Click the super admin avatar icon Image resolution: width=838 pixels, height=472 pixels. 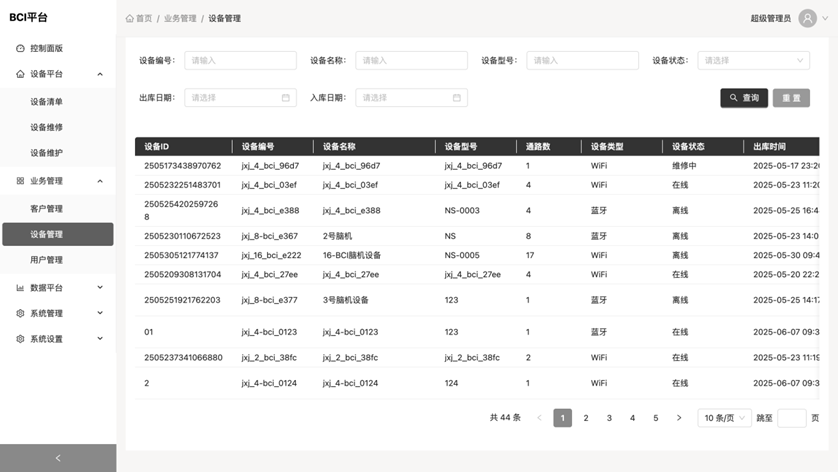(807, 18)
